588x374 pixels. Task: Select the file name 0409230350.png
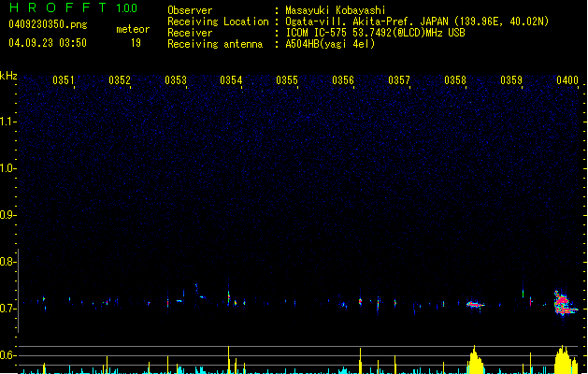click(x=48, y=24)
